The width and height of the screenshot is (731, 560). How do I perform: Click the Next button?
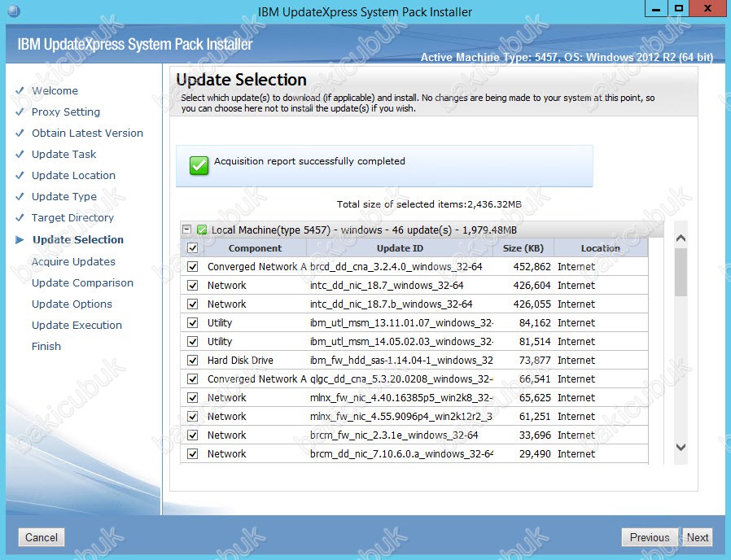click(698, 537)
